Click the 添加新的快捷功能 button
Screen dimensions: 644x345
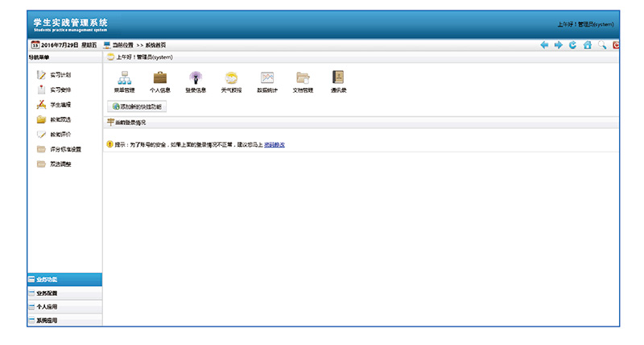click(138, 106)
